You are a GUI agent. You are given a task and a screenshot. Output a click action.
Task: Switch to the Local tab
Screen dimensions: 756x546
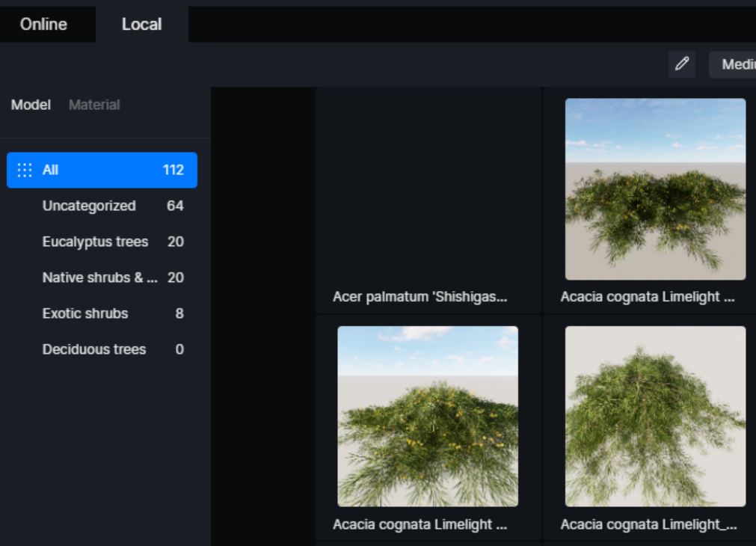tap(141, 24)
